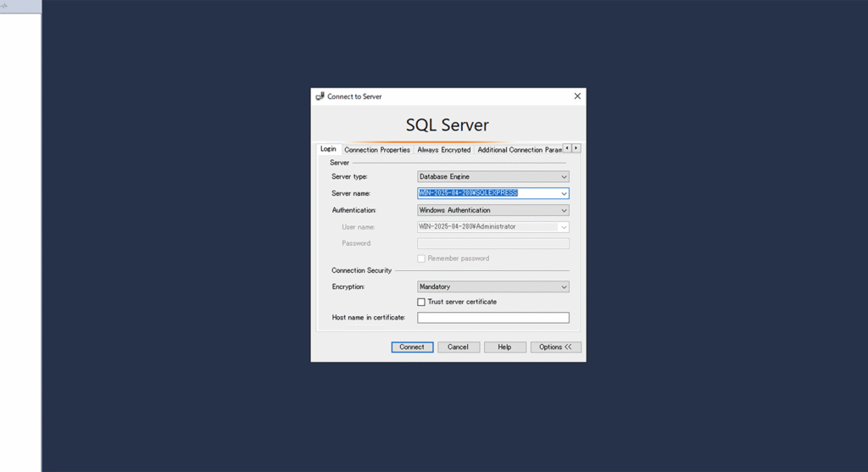868x472 pixels.
Task: Open the Encryption dropdown
Action: tap(492, 286)
